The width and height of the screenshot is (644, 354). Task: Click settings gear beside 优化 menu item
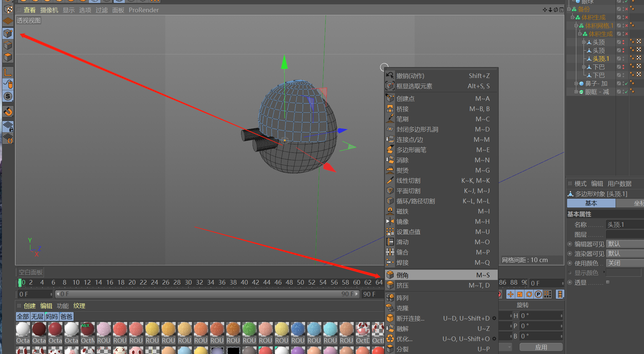click(494, 339)
